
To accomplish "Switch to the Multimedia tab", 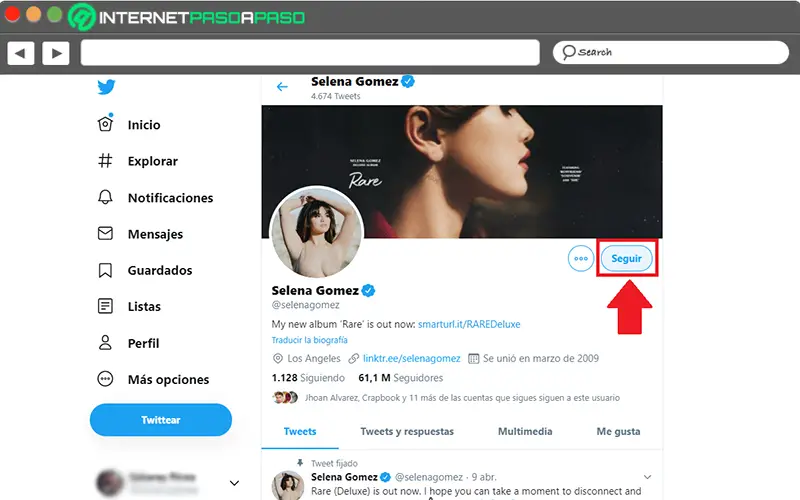I will [525, 431].
